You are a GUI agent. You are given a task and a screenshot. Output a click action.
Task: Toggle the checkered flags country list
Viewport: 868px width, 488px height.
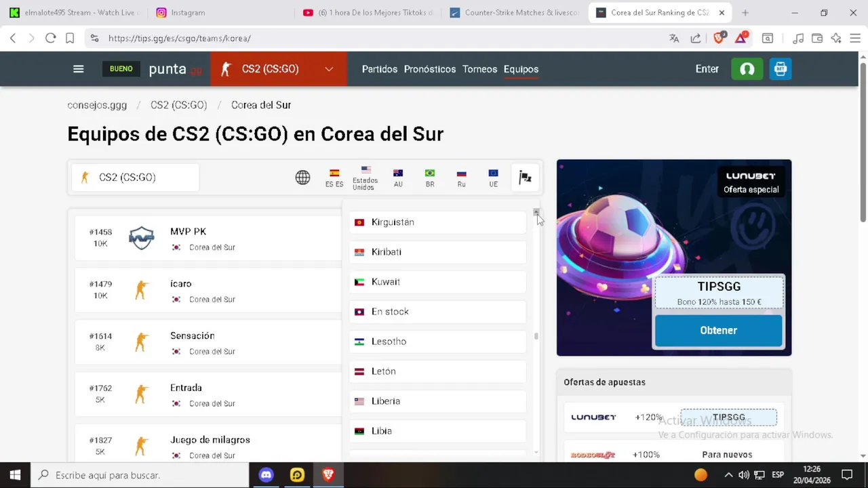click(x=525, y=178)
